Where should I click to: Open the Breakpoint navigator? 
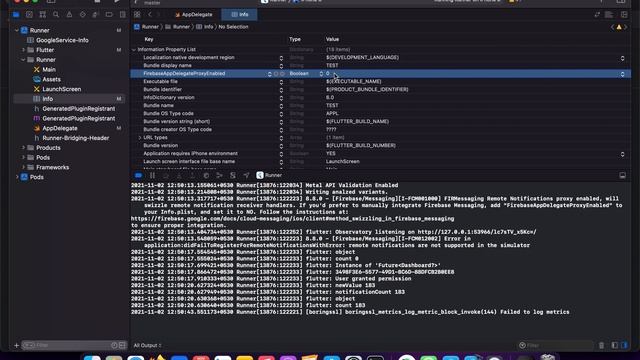109,15
